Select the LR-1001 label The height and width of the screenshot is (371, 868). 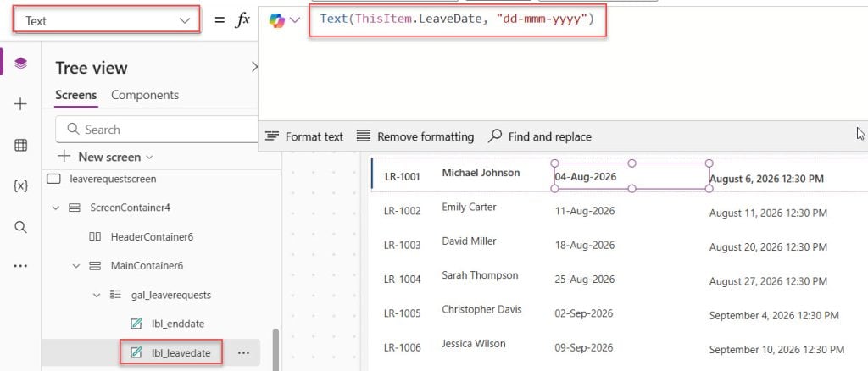tap(403, 177)
